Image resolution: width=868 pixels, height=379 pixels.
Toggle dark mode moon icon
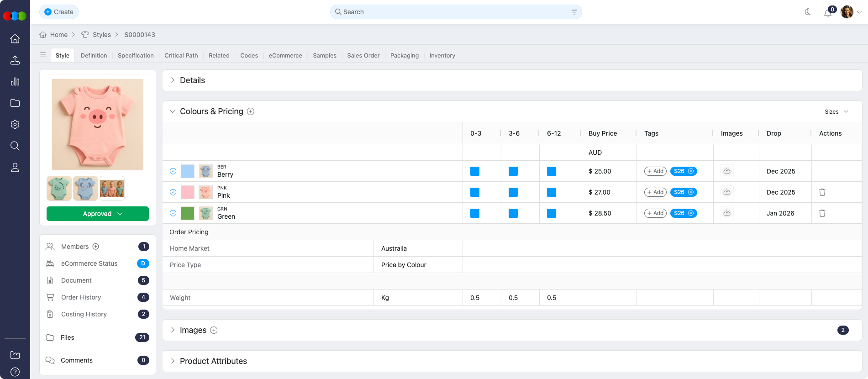808,12
